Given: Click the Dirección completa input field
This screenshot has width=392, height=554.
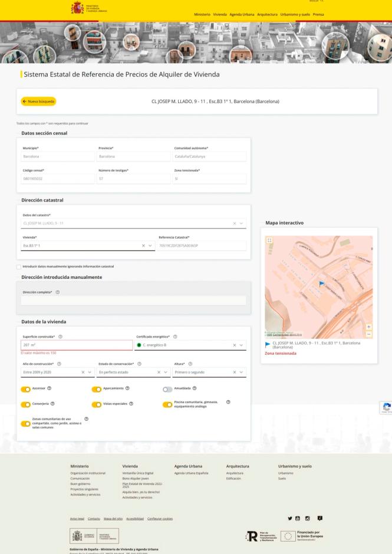Looking at the screenshot, I should coord(134,301).
